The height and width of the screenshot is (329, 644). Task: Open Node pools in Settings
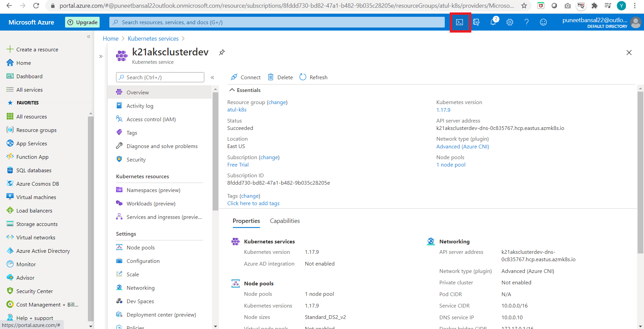coord(141,247)
